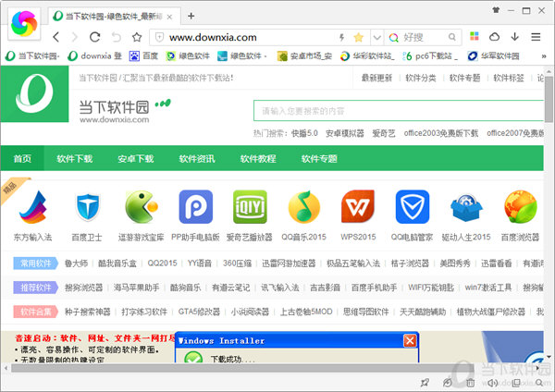Screen dimensions: 555x392
Task: Click the 软件标签 top link
Action: (509, 78)
